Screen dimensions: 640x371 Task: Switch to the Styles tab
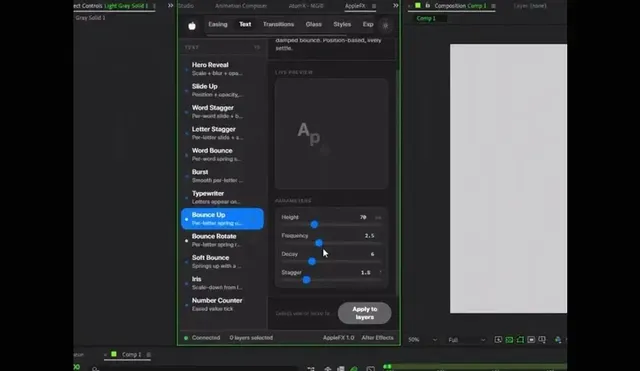click(x=342, y=24)
